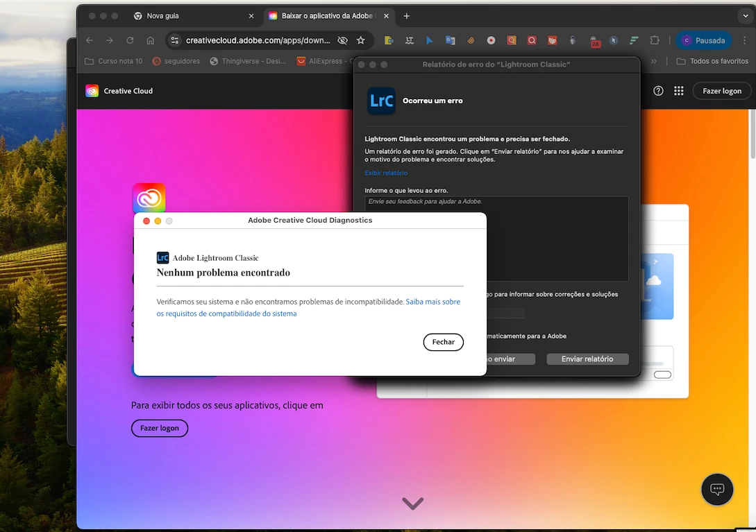Click the crossed-out eye icon in address bar
756x532 pixels.
[x=342, y=40]
